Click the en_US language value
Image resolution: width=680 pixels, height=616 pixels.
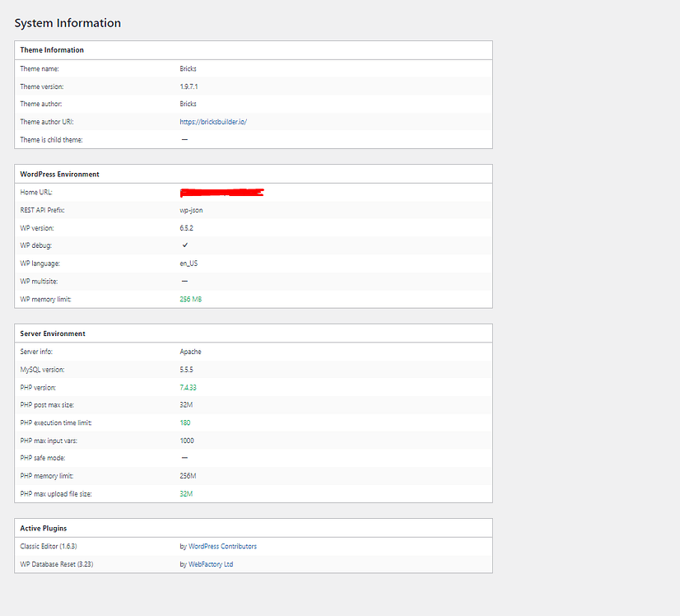(x=189, y=264)
